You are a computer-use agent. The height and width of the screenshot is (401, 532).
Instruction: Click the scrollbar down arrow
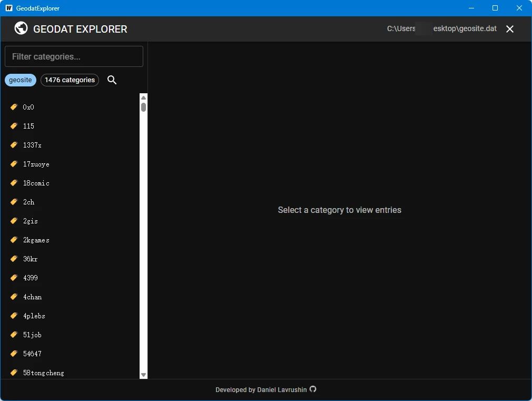[143, 375]
